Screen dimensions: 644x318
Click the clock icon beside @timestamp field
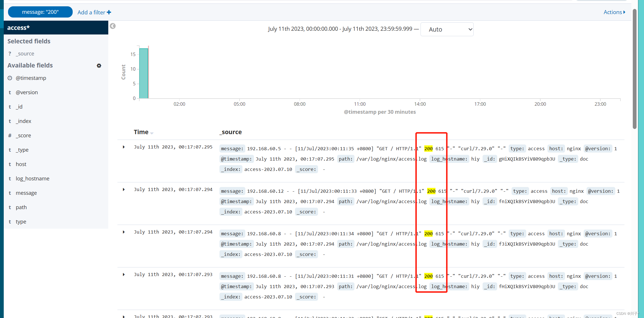[x=10, y=78]
